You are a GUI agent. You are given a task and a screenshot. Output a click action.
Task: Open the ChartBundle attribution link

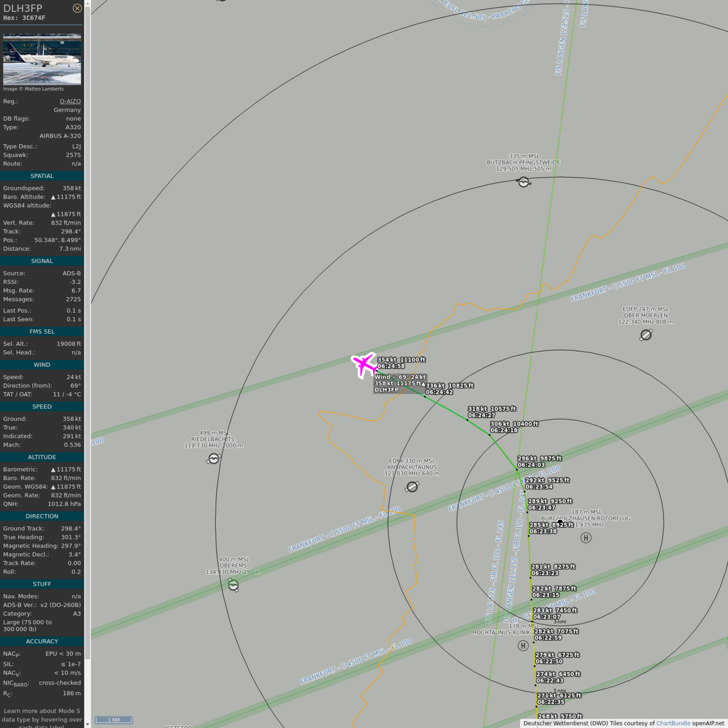tap(673, 723)
